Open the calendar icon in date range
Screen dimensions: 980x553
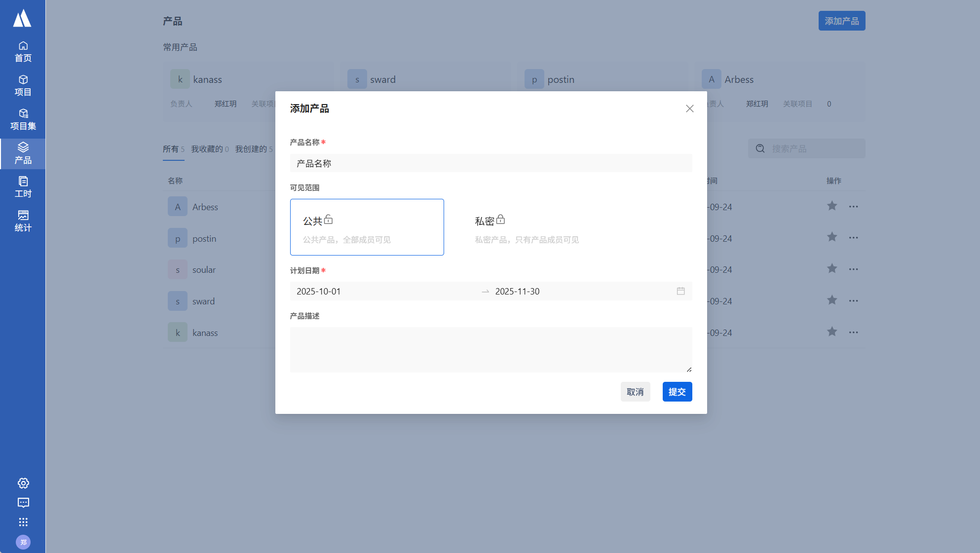(x=680, y=292)
